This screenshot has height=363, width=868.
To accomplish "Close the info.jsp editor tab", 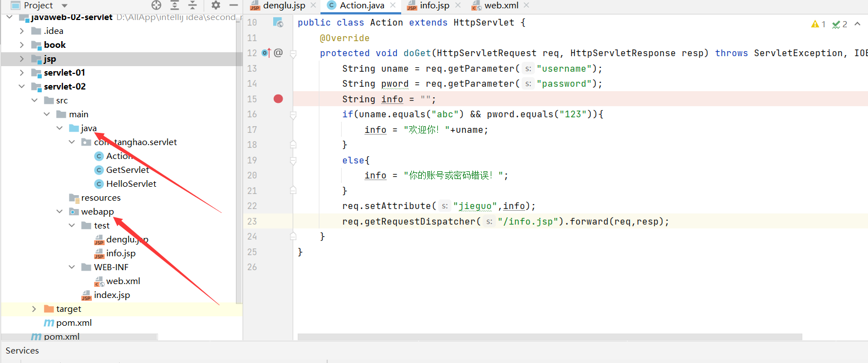I will (457, 5).
